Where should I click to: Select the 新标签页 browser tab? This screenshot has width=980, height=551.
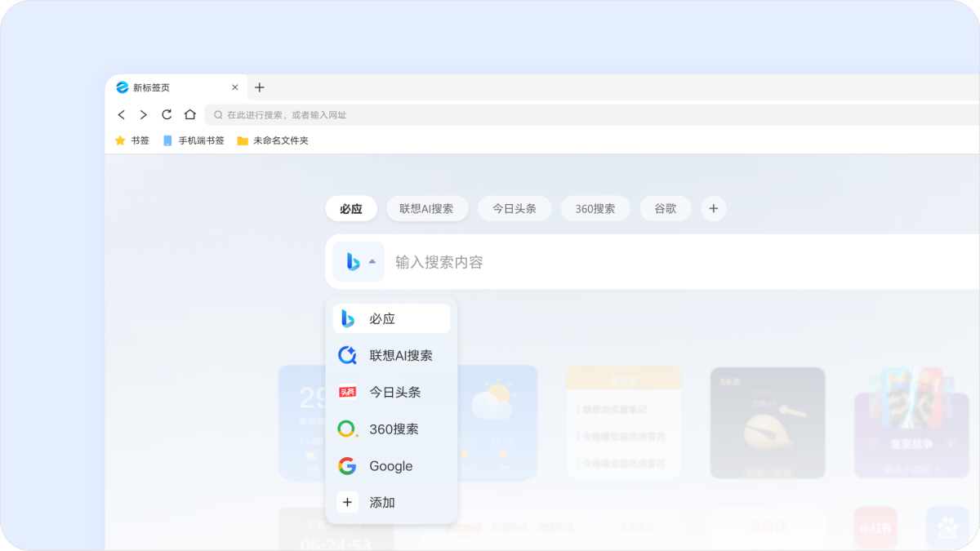point(176,87)
